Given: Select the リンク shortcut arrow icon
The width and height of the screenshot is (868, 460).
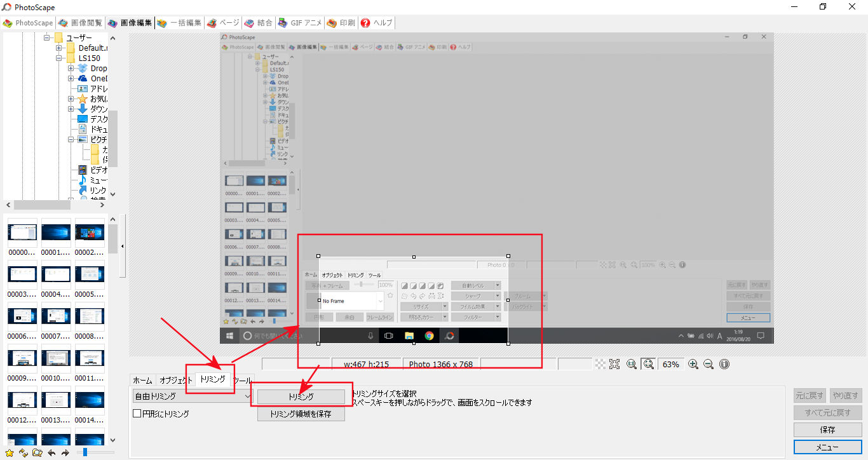Looking at the screenshot, I should (83, 190).
